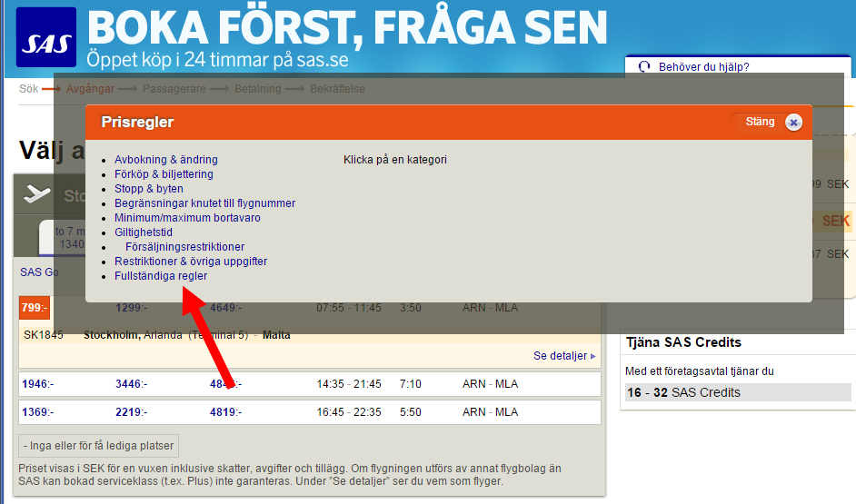Click the 16 - 32 SAS Credits value
Image resolution: width=856 pixels, height=504 pixels.
[x=683, y=392]
